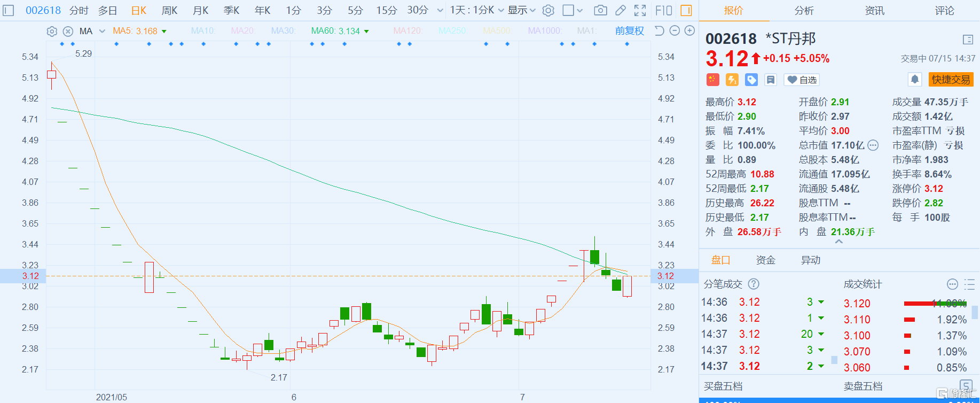Toggle the MA5 moving average line
Image resolution: width=980 pixels, height=403 pixels.
tap(135, 31)
